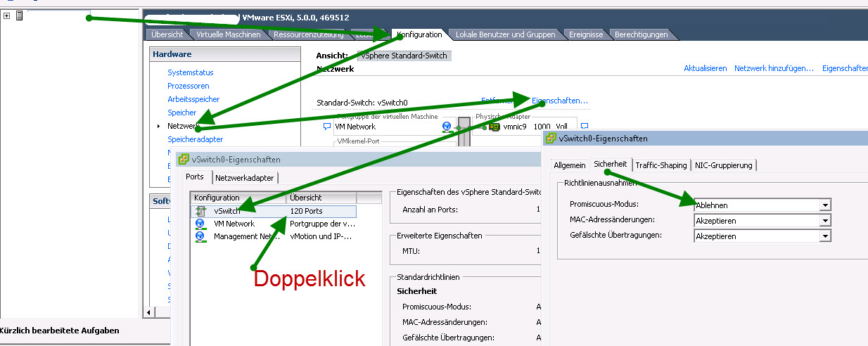The image size is (868, 346).
Task: Select VM Network row in ports list
Action: 274,224
